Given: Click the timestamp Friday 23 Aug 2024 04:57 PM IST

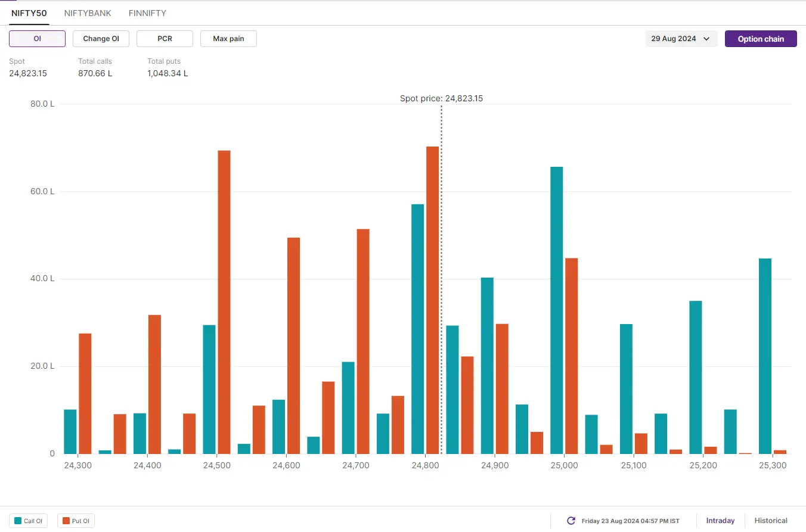Looking at the screenshot, I should point(631,521).
